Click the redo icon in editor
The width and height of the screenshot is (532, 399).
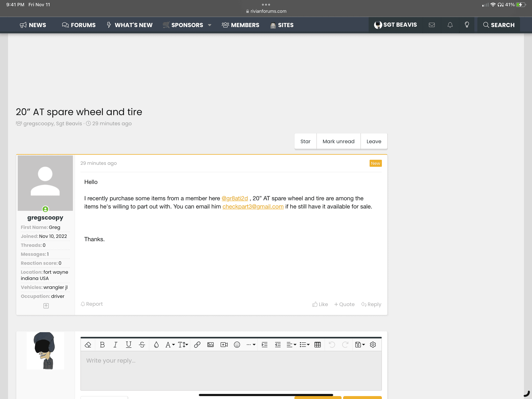(345, 345)
